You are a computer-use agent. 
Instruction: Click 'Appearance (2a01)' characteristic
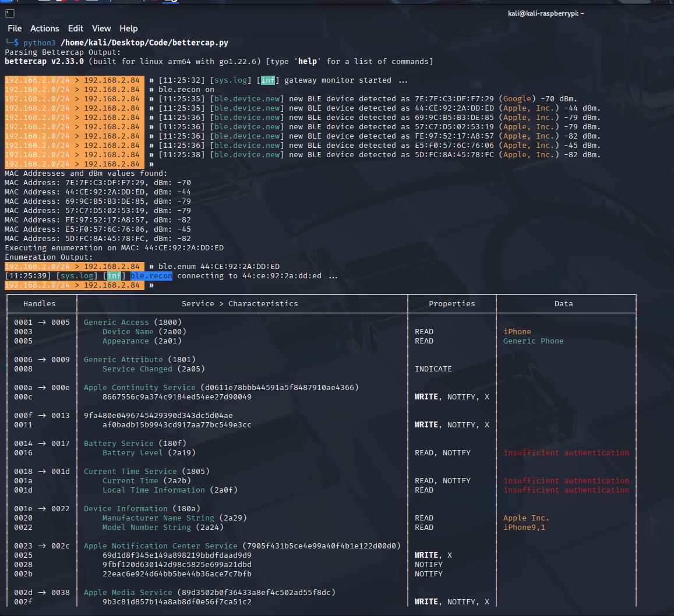pos(142,341)
